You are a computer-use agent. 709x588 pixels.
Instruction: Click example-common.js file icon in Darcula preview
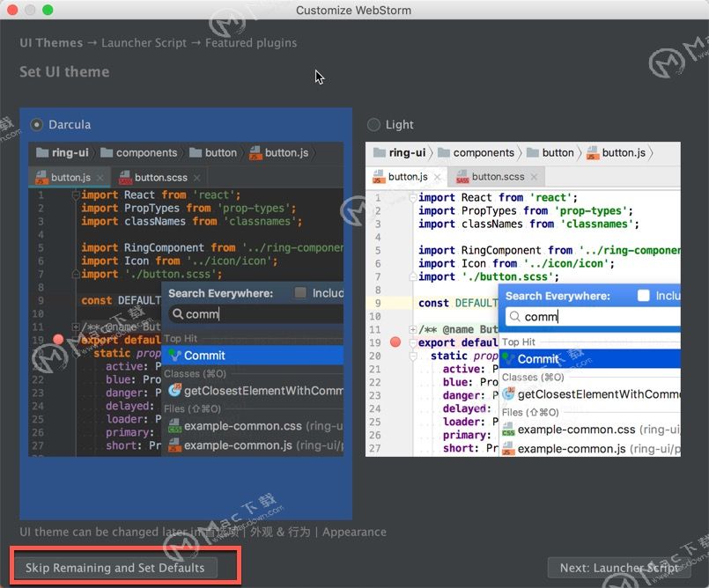pos(174,445)
